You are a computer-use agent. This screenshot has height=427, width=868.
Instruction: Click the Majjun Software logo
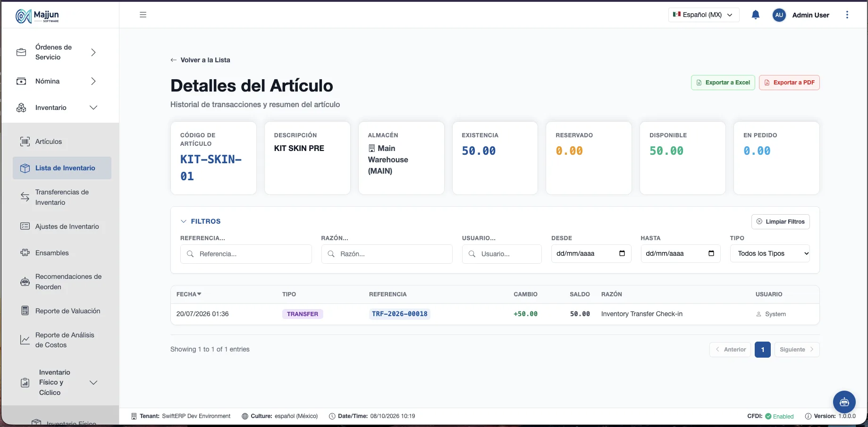click(x=37, y=16)
